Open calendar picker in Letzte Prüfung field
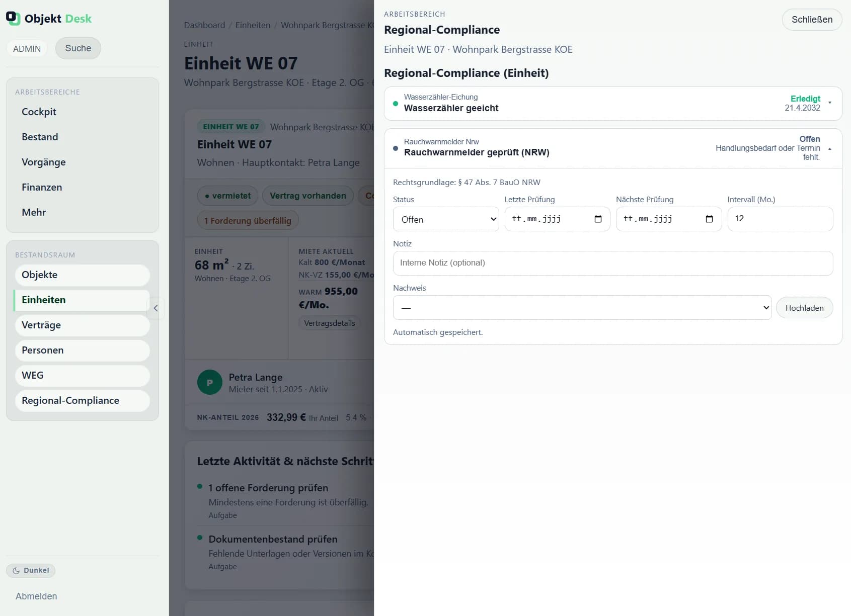Image resolution: width=851 pixels, height=616 pixels. [x=598, y=219]
